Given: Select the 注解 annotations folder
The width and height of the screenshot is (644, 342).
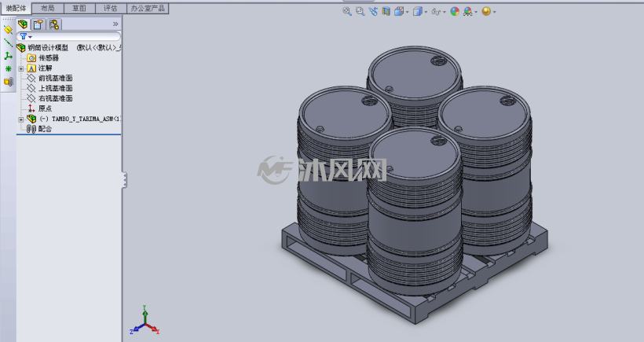Looking at the screenshot, I should click(39, 68).
